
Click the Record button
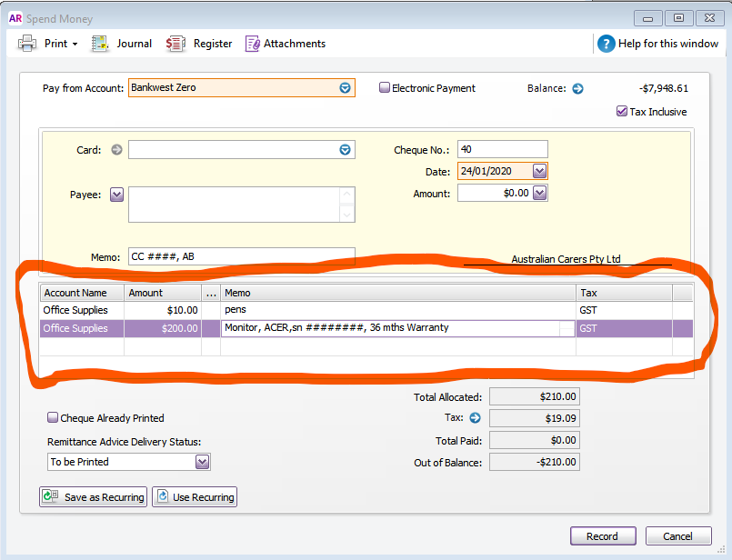(x=602, y=536)
